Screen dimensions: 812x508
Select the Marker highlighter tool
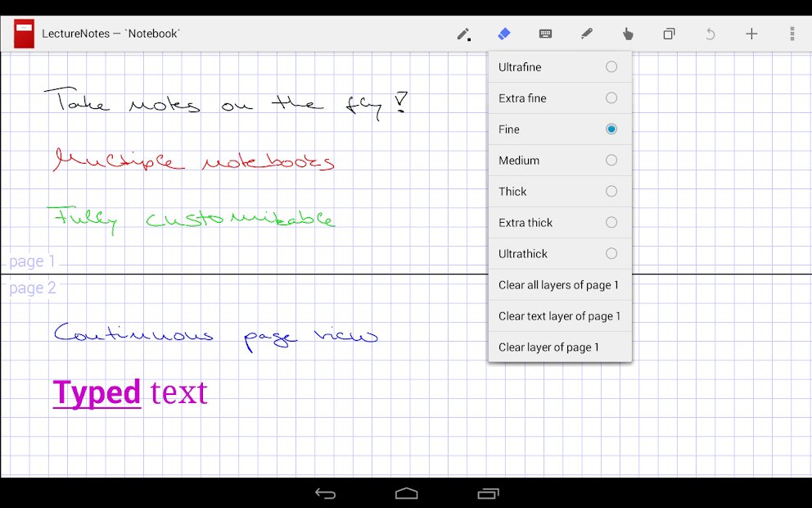click(x=586, y=34)
